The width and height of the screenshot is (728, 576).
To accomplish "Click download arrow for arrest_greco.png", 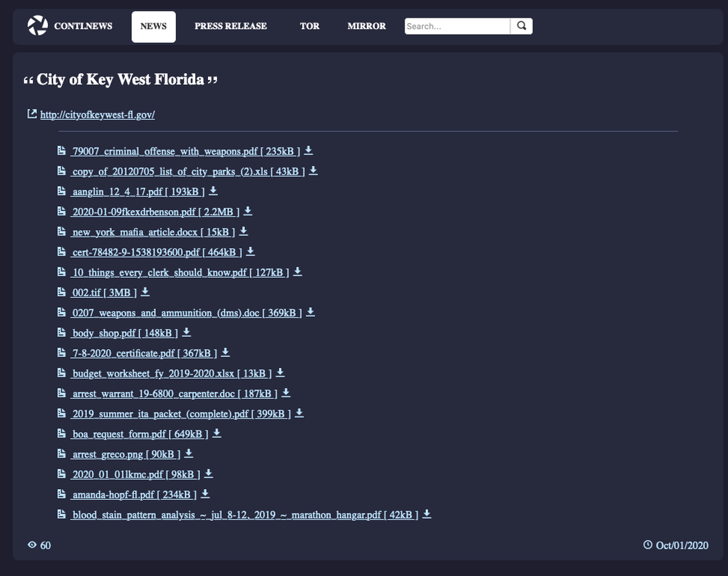I will [x=189, y=453].
